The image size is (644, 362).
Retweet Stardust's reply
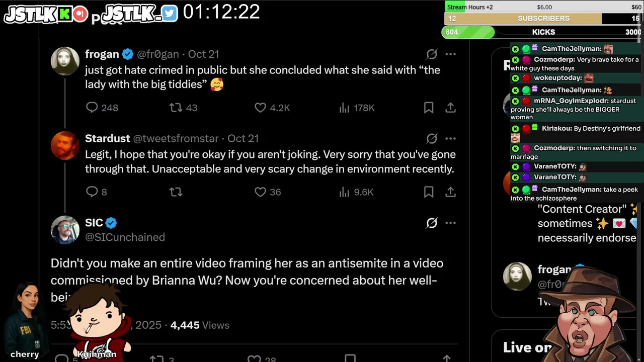[x=176, y=192]
